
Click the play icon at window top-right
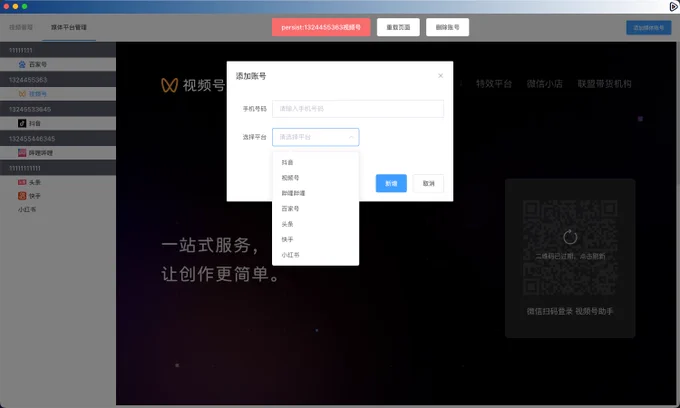coord(674,6)
